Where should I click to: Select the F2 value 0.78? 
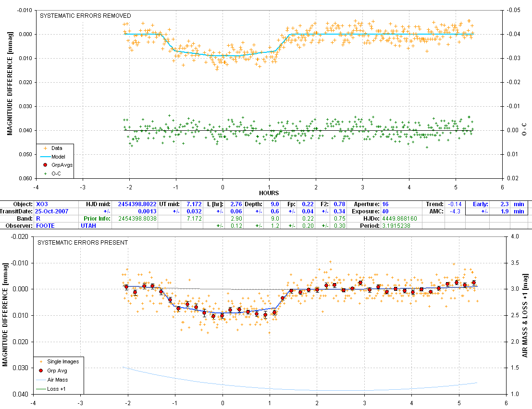pyautogui.click(x=339, y=204)
